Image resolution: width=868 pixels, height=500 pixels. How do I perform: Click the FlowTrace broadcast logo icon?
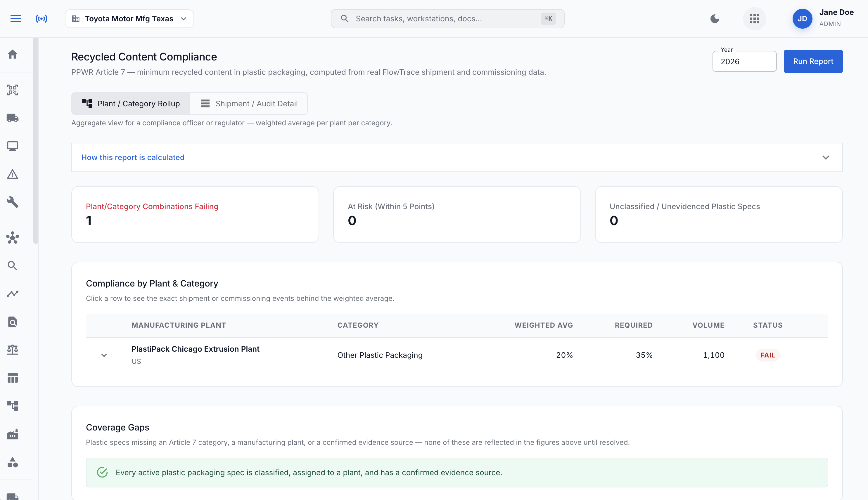(42, 18)
